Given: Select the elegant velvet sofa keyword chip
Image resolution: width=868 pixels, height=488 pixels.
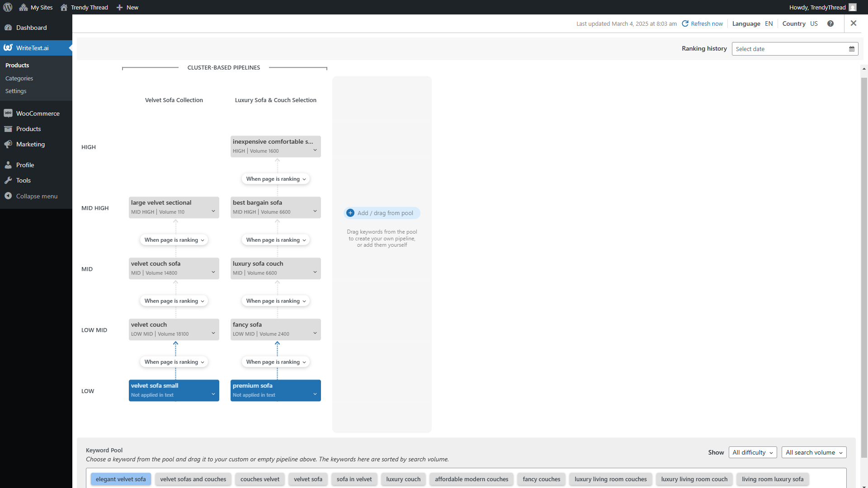Looking at the screenshot, I should pyautogui.click(x=121, y=479).
